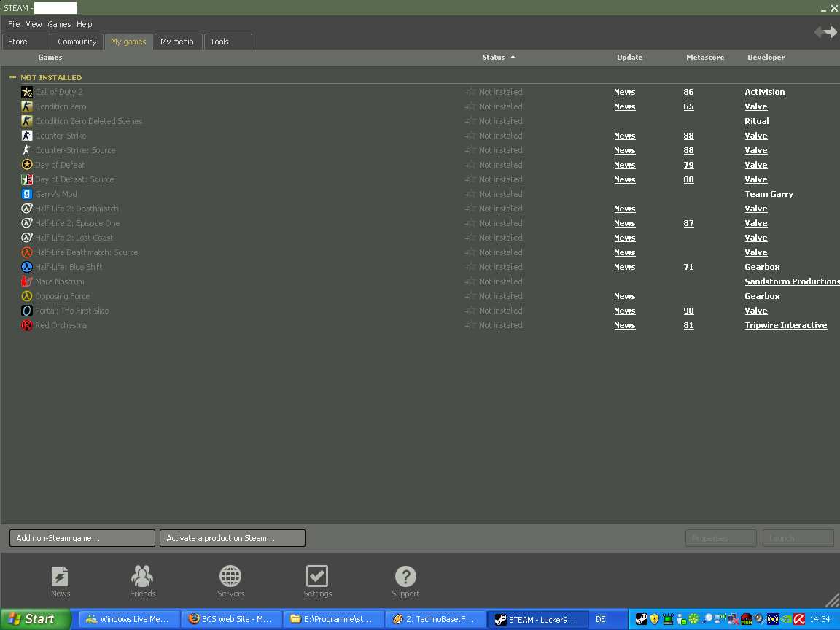
Task: Click Activate a product on Steam button
Action: point(233,538)
